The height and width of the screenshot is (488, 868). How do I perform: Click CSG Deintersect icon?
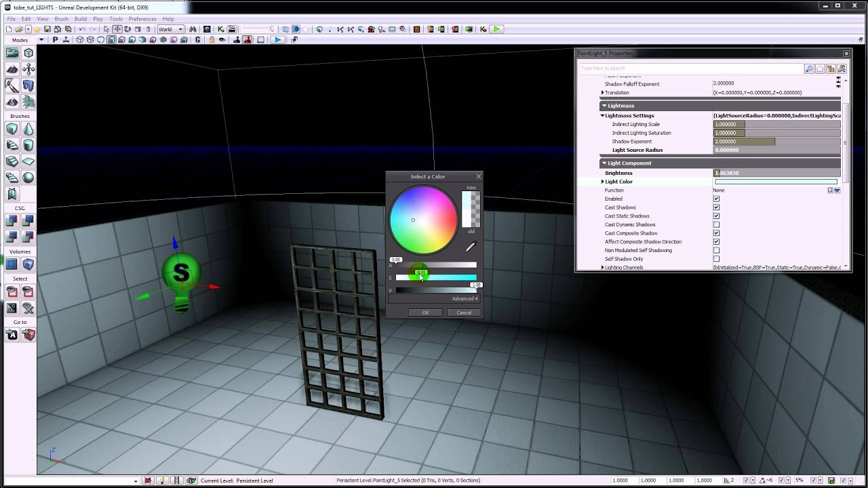28,237
